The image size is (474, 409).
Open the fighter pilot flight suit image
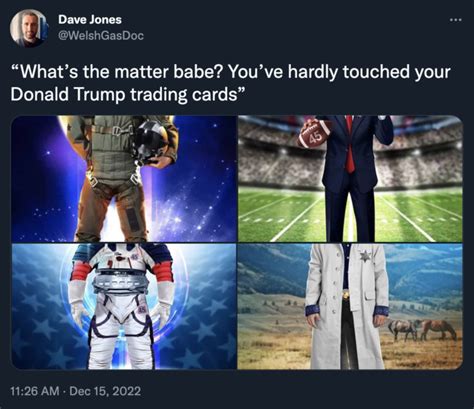124,179
